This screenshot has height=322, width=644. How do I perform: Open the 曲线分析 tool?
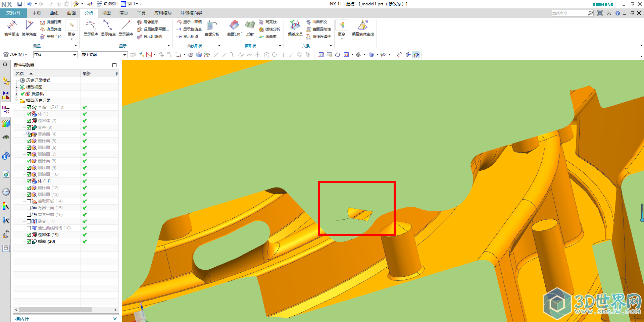(x=212, y=28)
